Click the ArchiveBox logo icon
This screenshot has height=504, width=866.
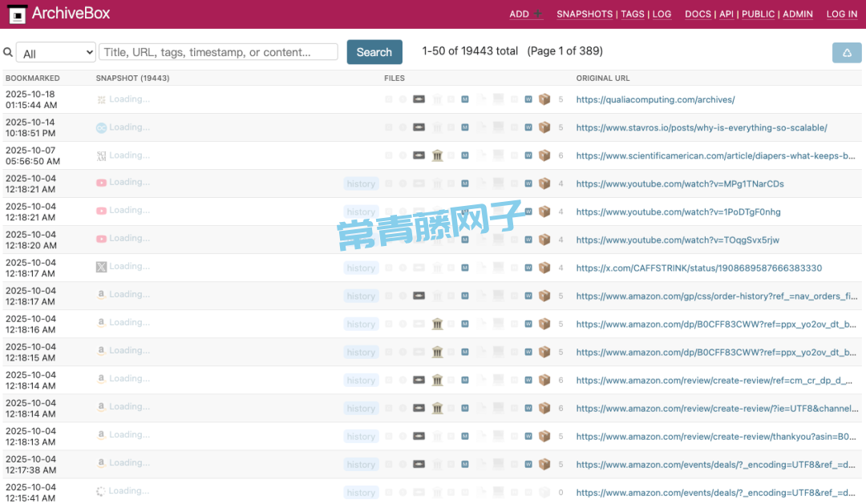pyautogui.click(x=16, y=14)
